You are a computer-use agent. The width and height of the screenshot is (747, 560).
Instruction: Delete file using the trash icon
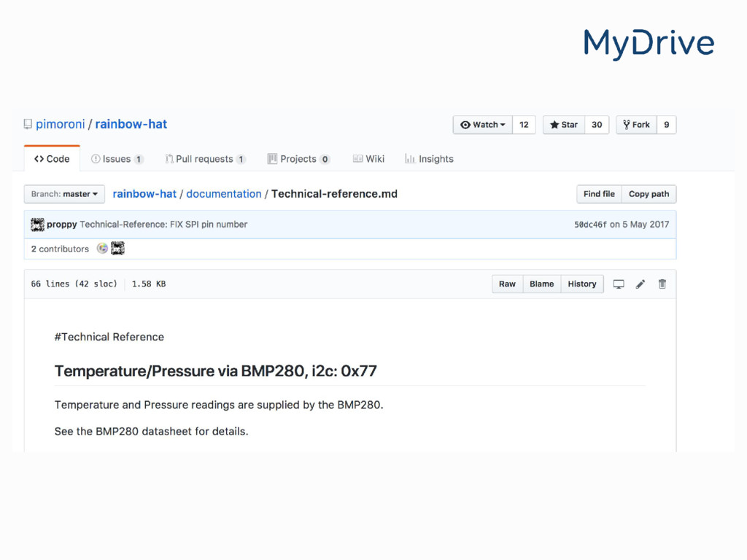662,284
